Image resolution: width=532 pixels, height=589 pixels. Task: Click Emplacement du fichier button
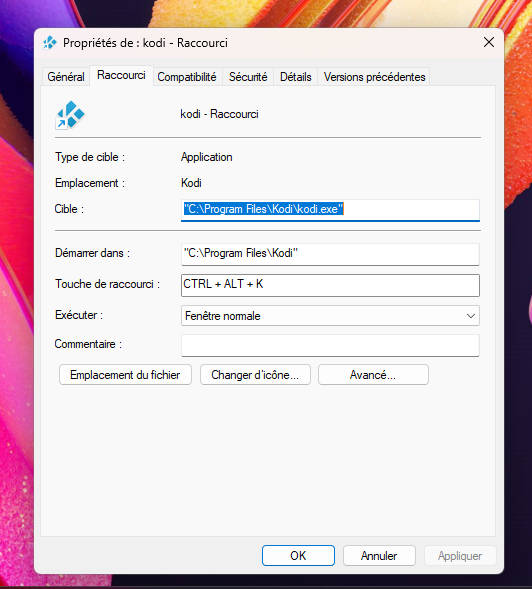click(125, 375)
